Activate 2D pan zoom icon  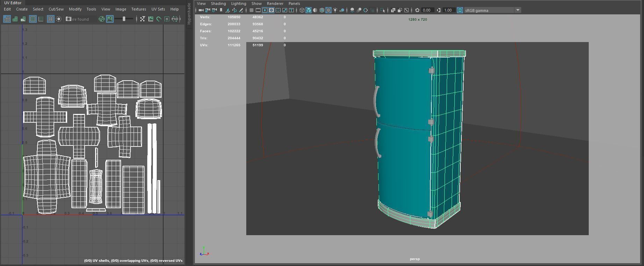[234, 10]
